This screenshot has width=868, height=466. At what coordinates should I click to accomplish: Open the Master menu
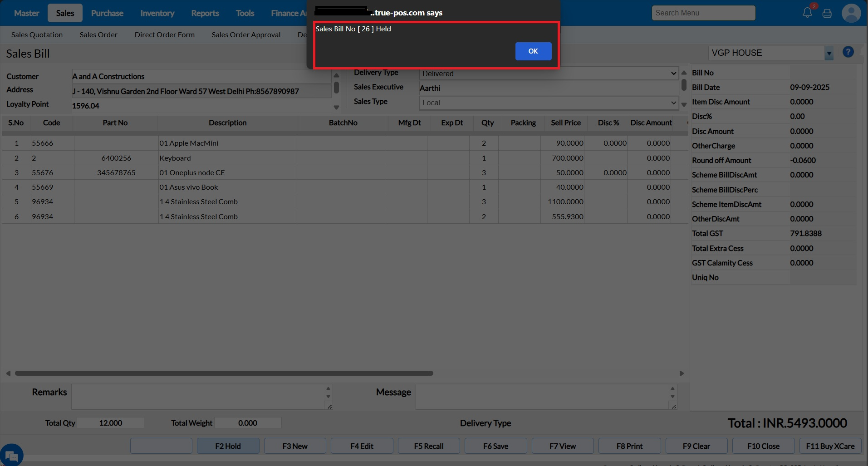[26, 13]
